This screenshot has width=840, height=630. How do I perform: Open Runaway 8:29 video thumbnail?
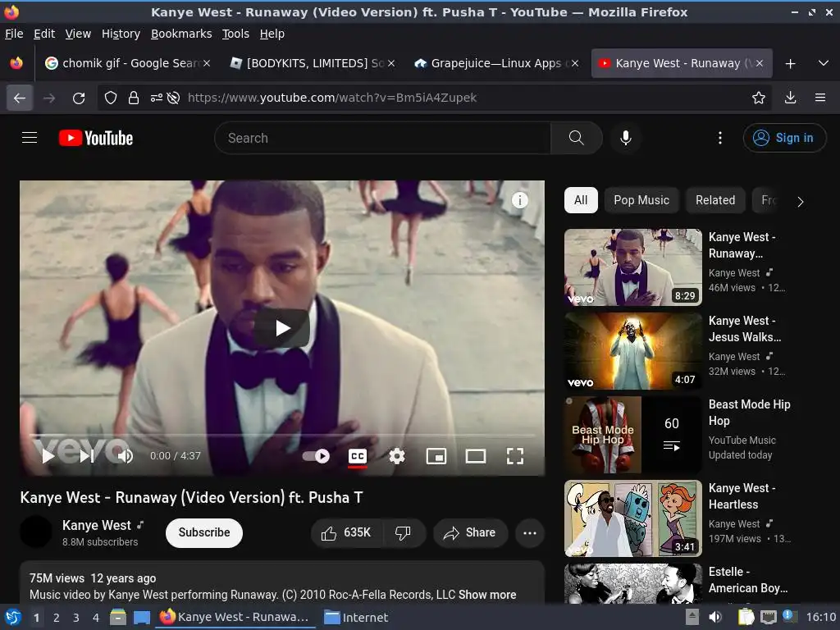click(632, 267)
